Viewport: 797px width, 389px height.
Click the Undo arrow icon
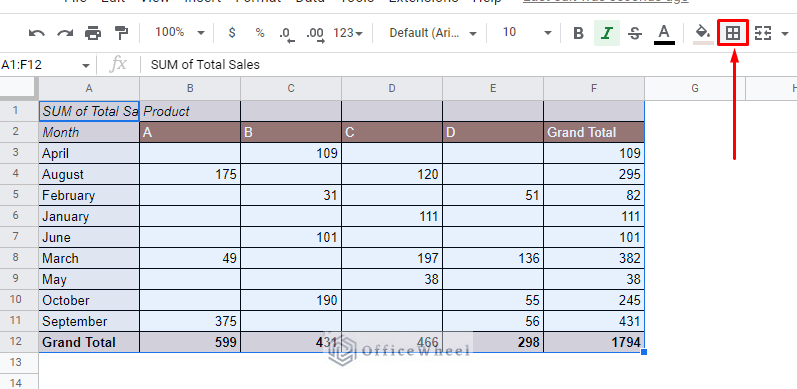pos(37,34)
